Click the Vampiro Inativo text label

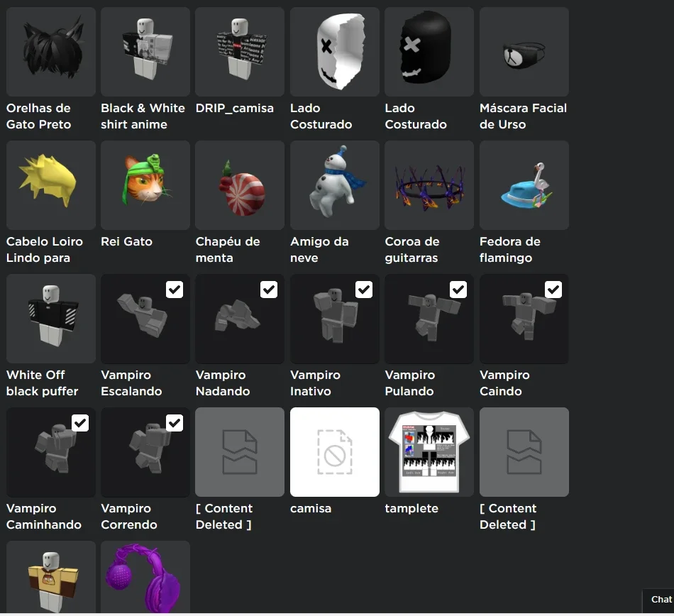click(x=315, y=383)
